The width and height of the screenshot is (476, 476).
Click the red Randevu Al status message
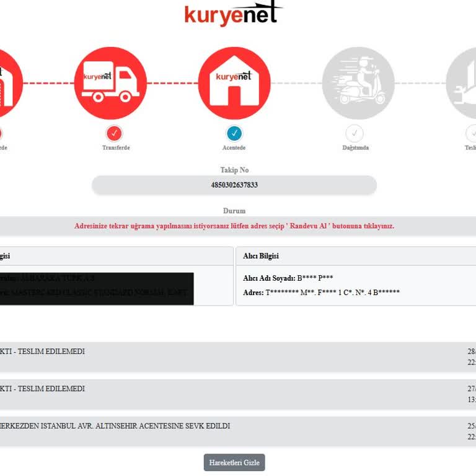coord(234,226)
